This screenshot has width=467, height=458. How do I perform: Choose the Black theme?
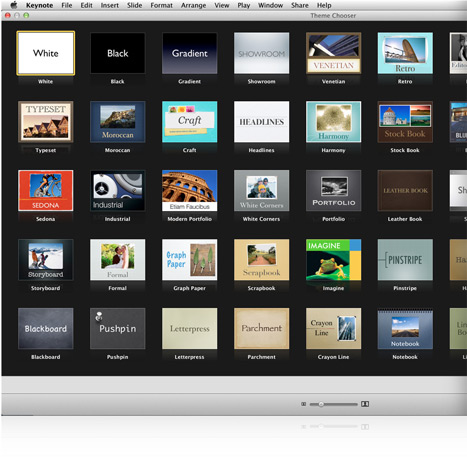tap(118, 53)
